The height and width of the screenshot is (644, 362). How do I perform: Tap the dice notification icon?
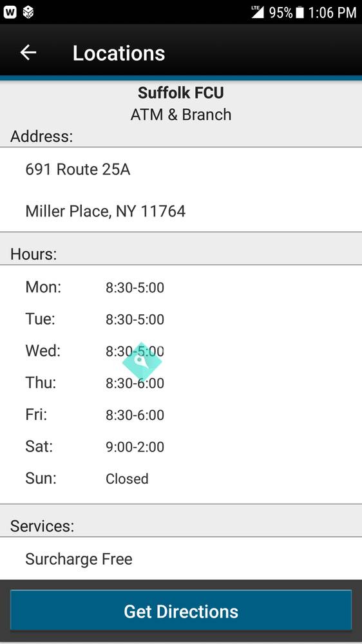pos(28,12)
